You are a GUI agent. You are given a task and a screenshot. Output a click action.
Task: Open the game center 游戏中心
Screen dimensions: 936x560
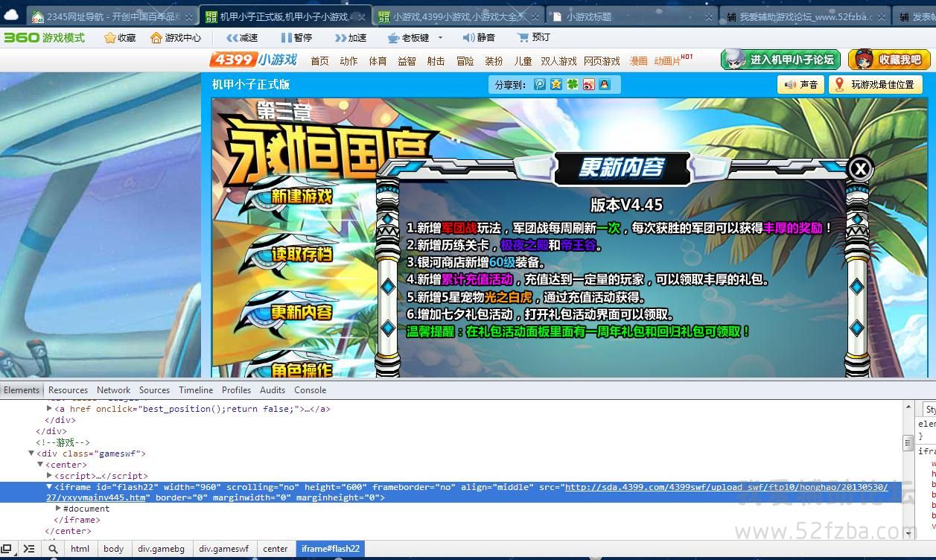[176, 37]
